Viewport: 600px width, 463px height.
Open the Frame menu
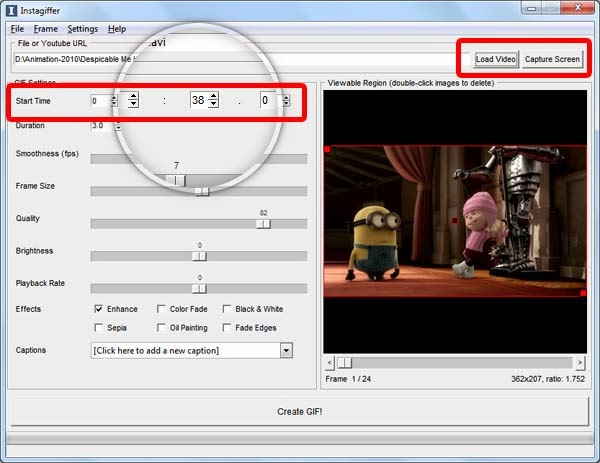point(46,29)
